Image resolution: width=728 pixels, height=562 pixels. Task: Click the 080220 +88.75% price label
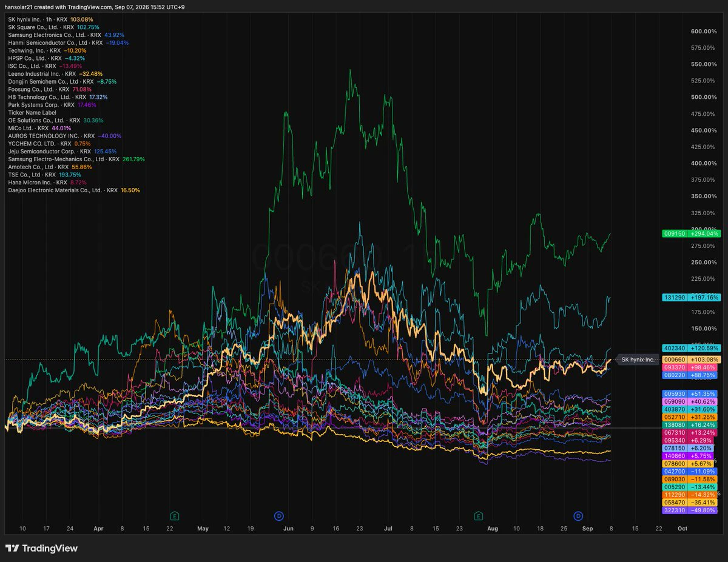[x=691, y=375]
